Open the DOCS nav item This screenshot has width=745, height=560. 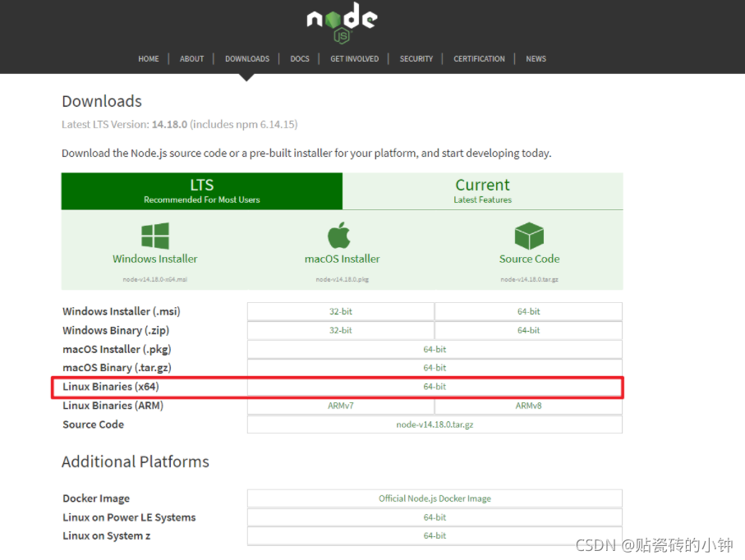pyautogui.click(x=300, y=59)
